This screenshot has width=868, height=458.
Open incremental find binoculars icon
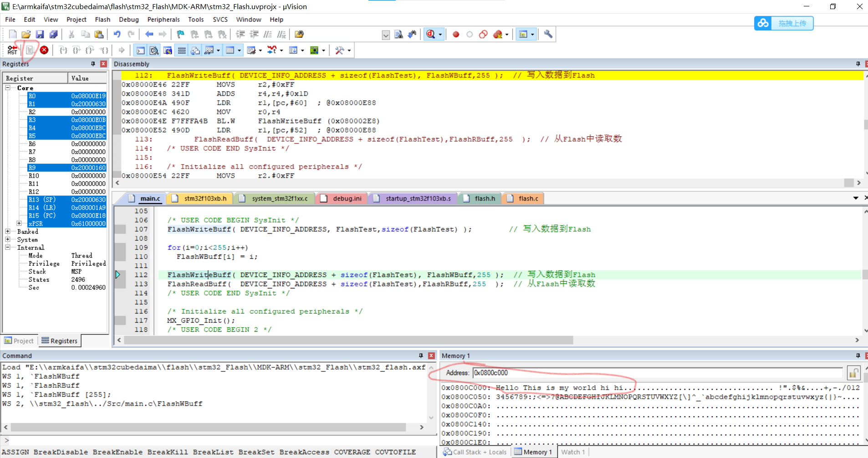pos(412,34)
